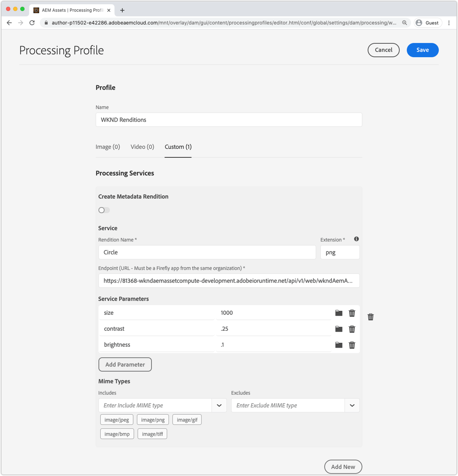
Task: Open the Exclude MIME type dropdown
Action: click(352, 405)
